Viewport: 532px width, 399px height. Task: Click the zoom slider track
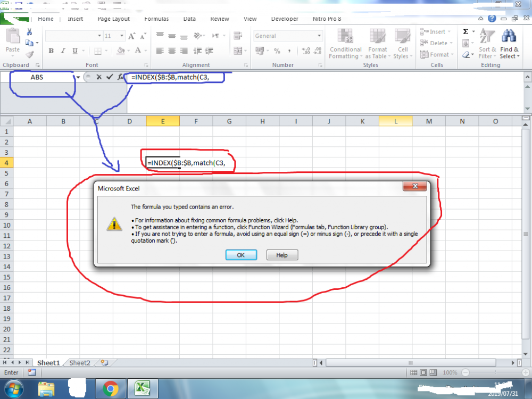pos(495,372)
